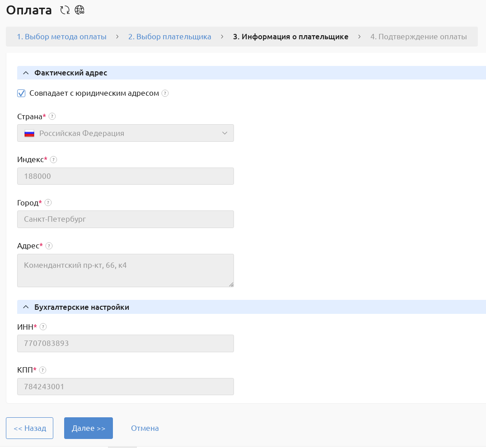Open step 2. Выбор плательщика
The height and width of the screenshot is (448, 486).
pyautogui.click(x=170, y=37)
